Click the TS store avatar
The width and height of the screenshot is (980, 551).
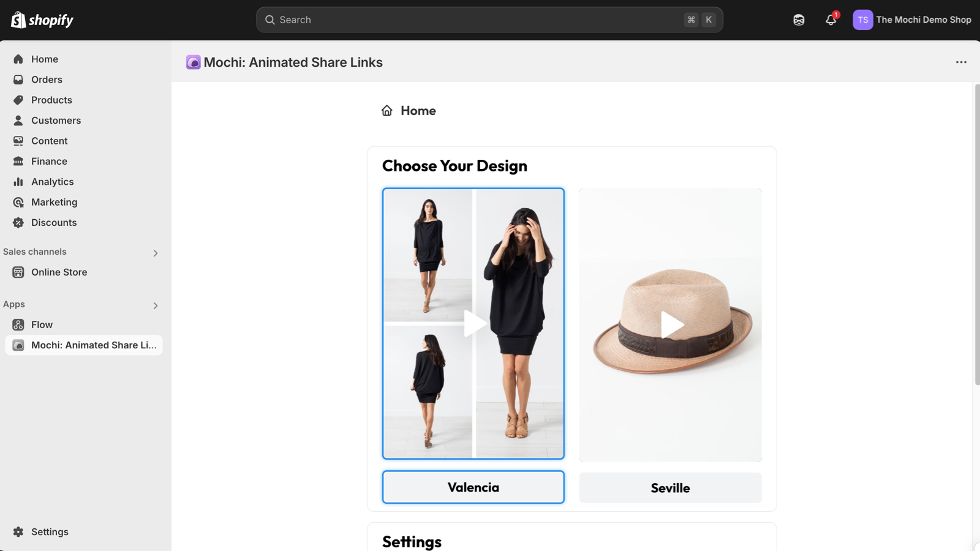click(x=863, y=20)
